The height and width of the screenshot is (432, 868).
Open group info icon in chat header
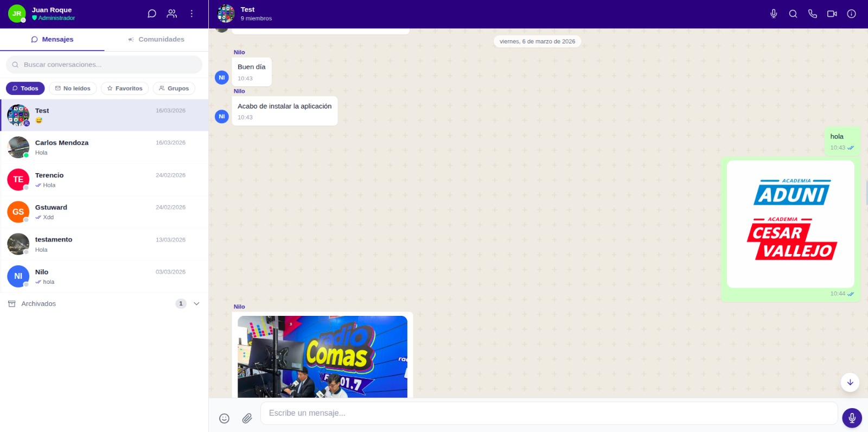click(x=852, y=14)
